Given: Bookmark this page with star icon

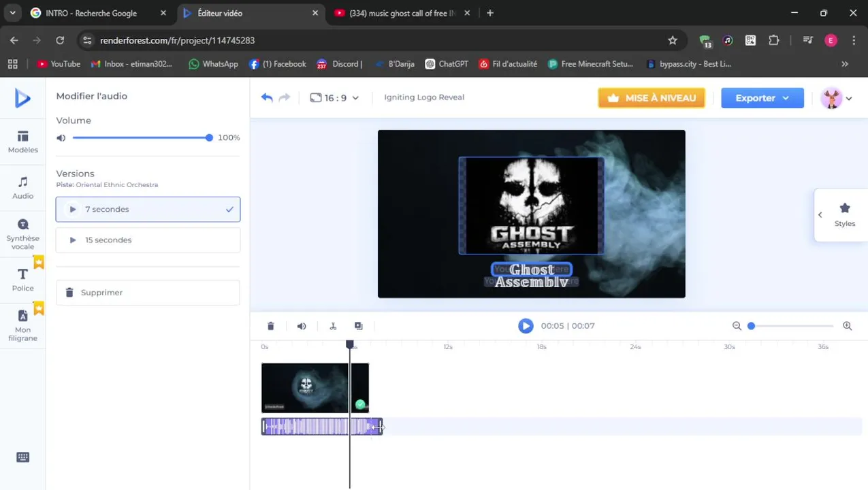Looking at the screenshot, I should pos(673,40).
